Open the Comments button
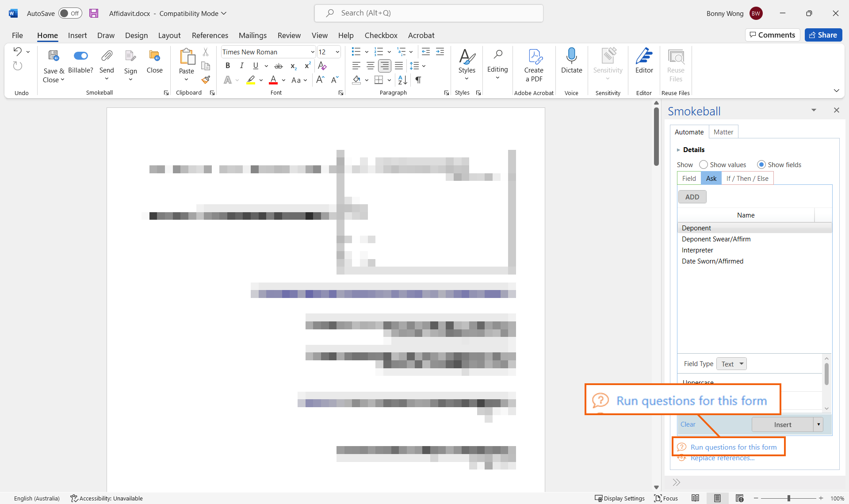Image resolution: width=849 pixels, height=504 pixels. pos(772,35)
